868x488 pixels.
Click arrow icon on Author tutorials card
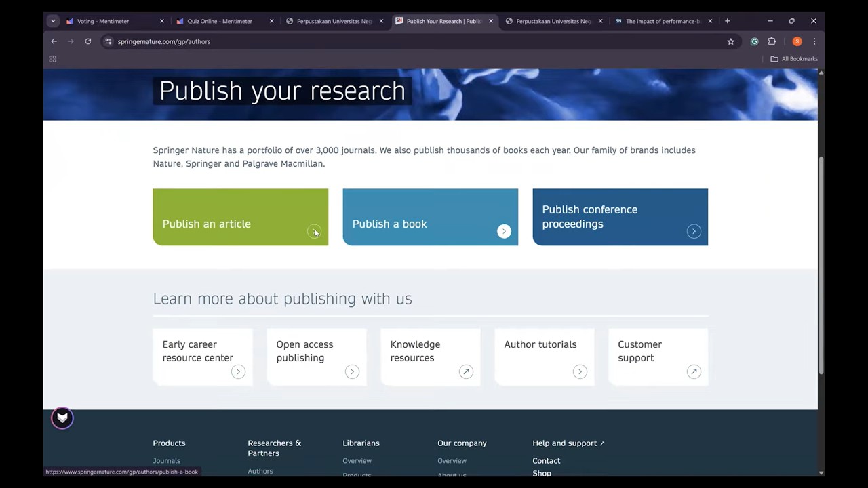(x=580, y=371)
